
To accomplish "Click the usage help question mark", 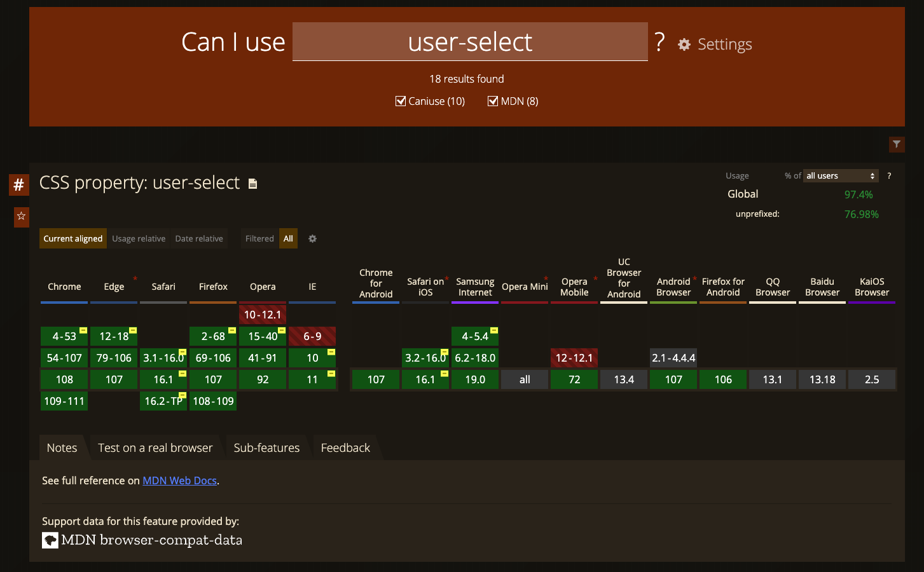I will (x=889, y=176).
